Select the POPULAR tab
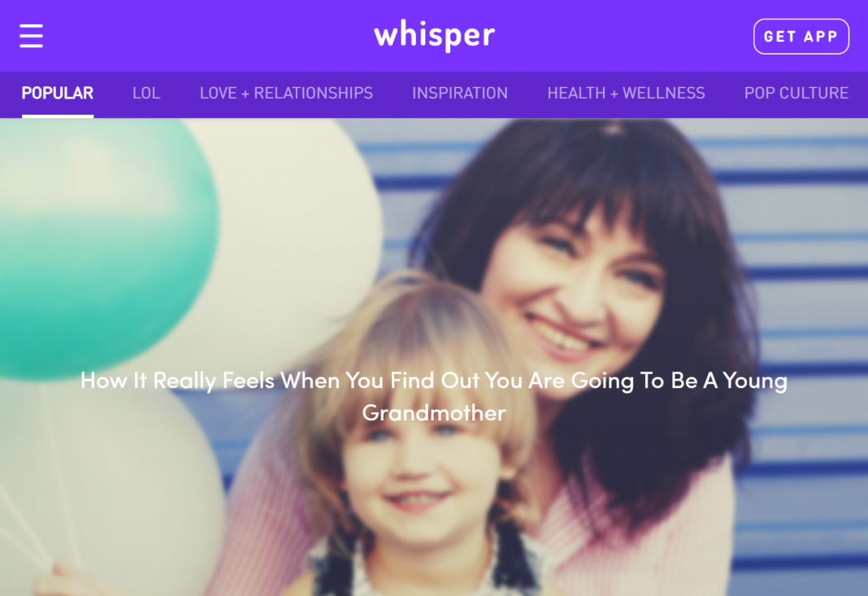Image resolution: width=868 pixels, height=596 pixels. pos(58,93)
